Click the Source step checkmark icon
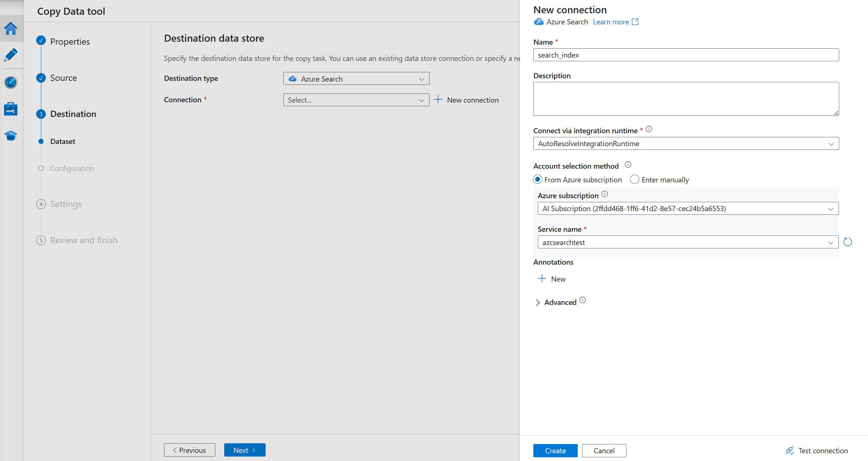 (x=41, y=78)
